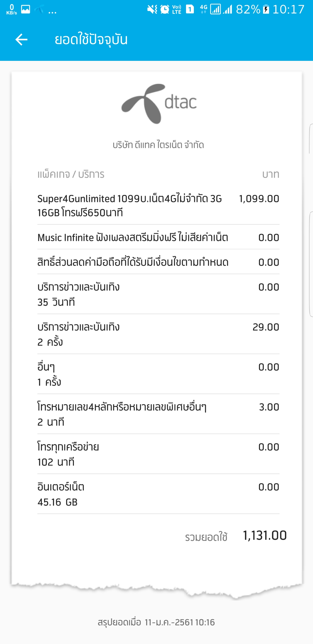This screenshot has height=644, width=313.
Task: Tap the network speed KB/s indicator
Action: tap(12, 10)
